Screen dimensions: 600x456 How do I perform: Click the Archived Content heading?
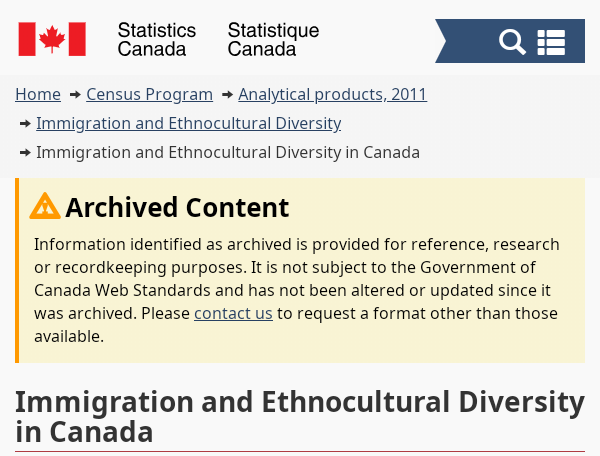point(177,207)
